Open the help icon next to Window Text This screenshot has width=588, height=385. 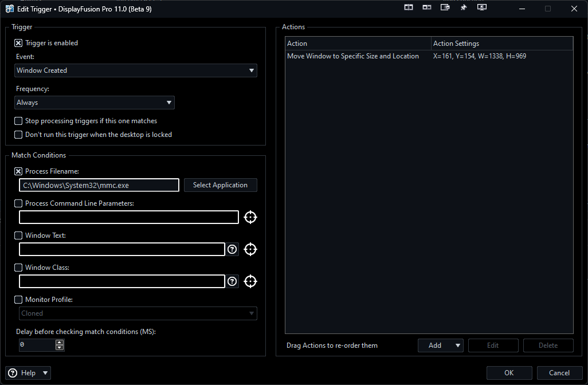click(x=232, y=249)
